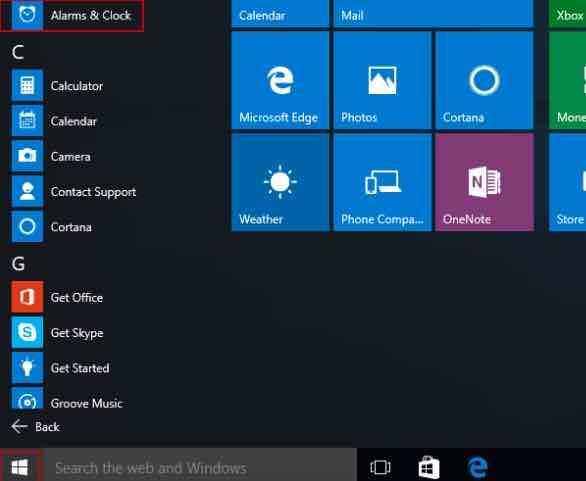Click the Windows Start button

click(20, 467)
